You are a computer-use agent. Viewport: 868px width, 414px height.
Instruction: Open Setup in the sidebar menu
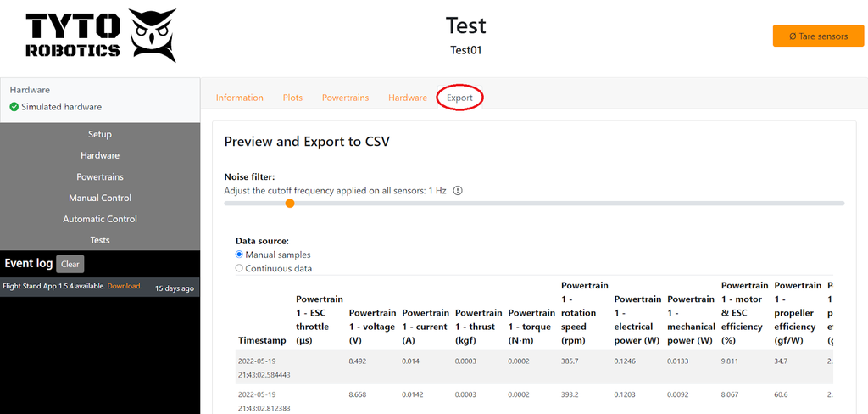pos(100,135)
